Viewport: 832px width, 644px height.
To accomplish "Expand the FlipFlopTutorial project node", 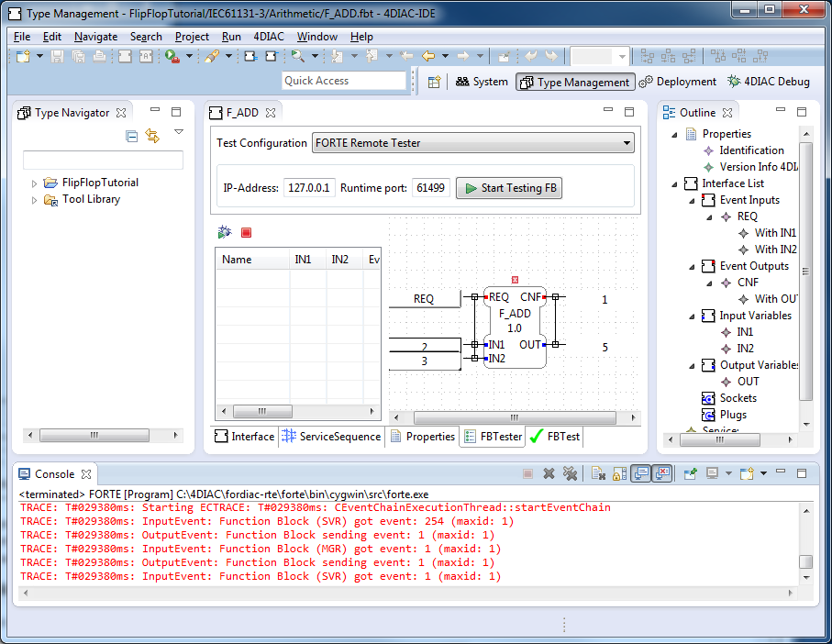I will 35,183.
